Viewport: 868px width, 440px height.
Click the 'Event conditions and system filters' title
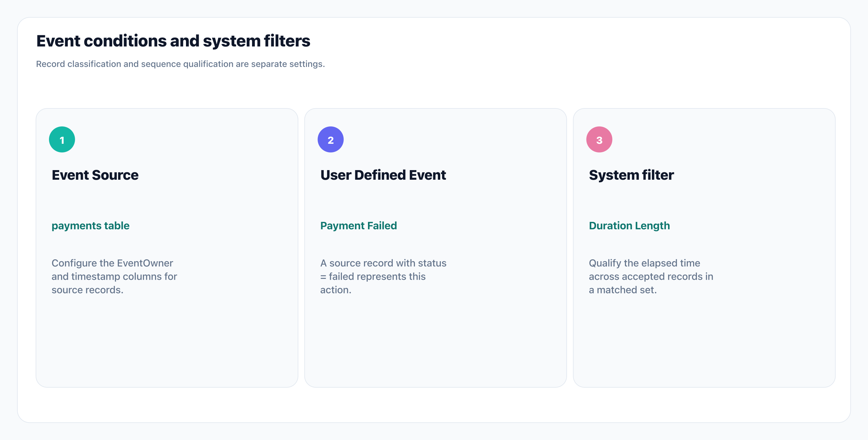point(173,41)
